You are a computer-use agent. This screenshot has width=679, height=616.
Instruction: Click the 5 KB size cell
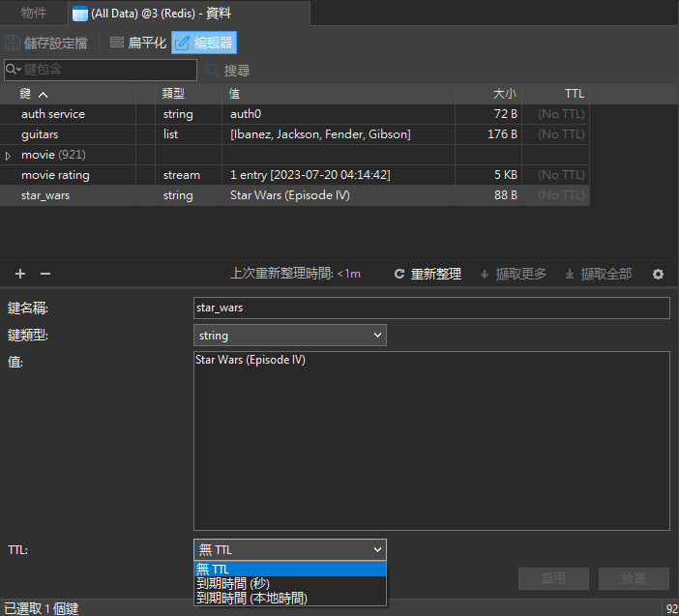click(x=488, y=175)
